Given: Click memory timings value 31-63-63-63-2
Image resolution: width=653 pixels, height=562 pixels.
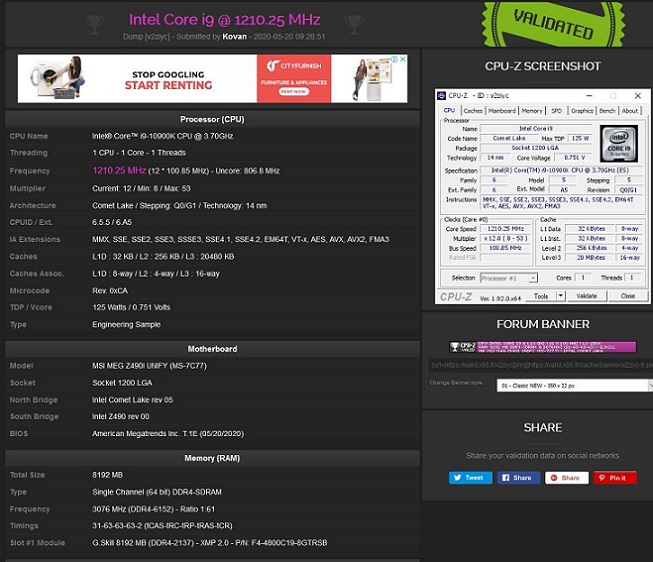Looking at the screenshot, I should click(x=162, y=526).
